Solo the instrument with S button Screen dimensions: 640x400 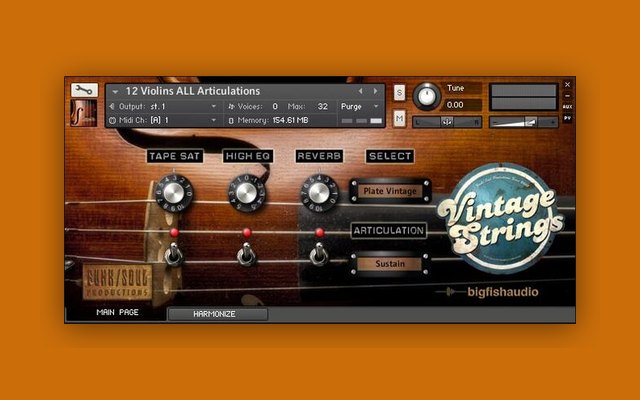tap(399, 93)
